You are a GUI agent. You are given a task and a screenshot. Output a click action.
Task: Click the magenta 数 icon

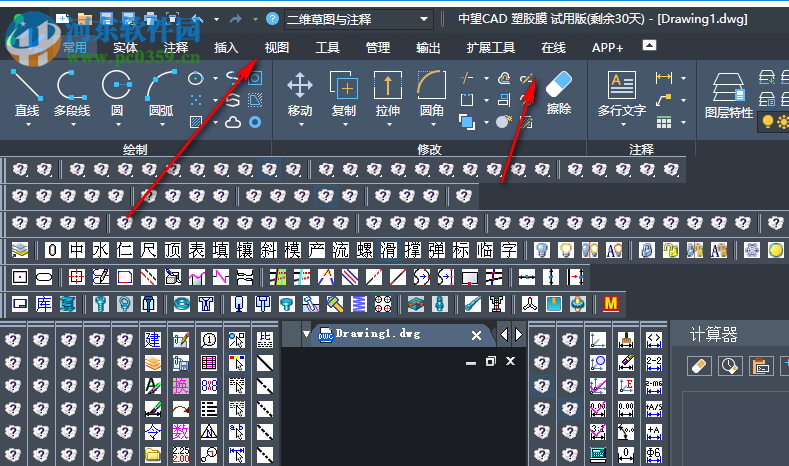point(181,432)
